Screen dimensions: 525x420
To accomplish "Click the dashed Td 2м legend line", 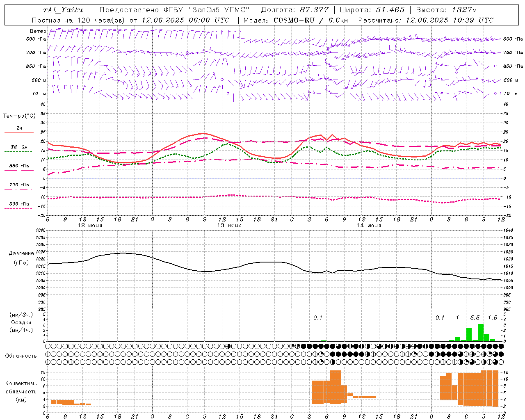I will pos(19,152).
